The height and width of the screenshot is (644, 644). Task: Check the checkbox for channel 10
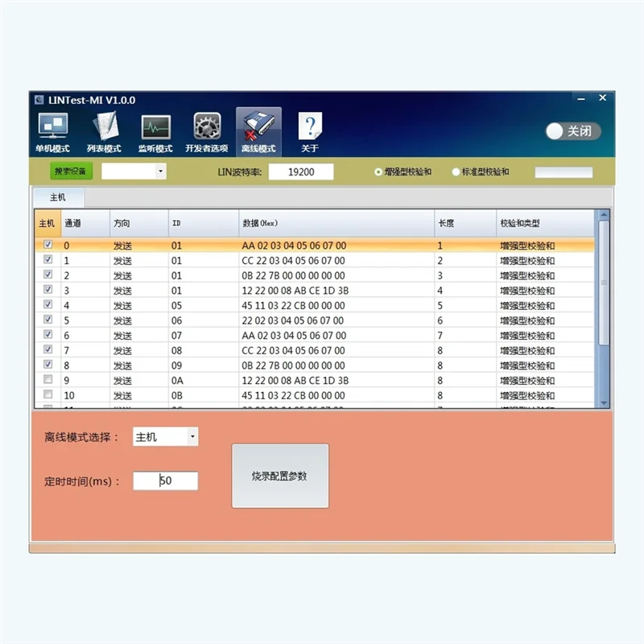point(48,394)
